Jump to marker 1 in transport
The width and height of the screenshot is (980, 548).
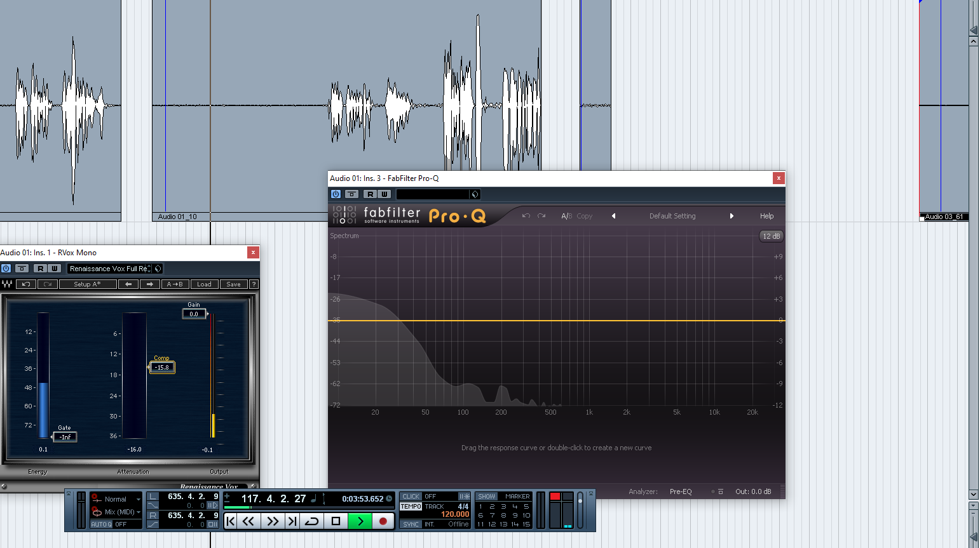pos(480,507)
